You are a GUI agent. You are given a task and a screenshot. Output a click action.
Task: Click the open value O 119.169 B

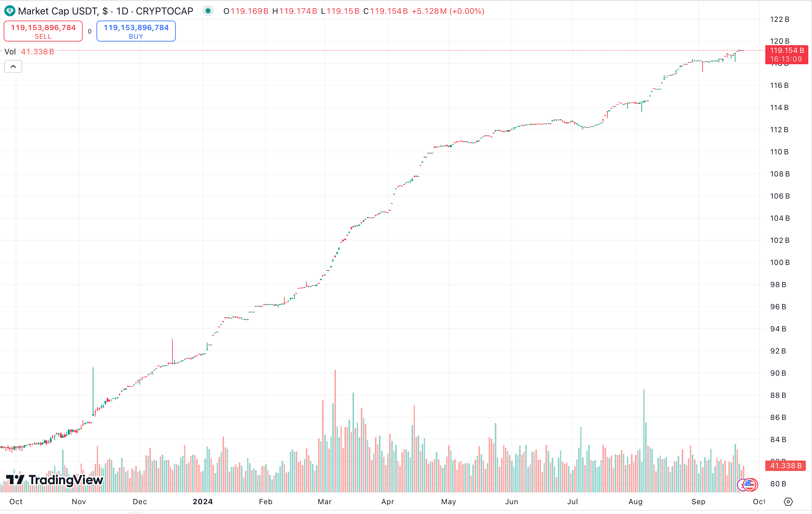(246, 11)
